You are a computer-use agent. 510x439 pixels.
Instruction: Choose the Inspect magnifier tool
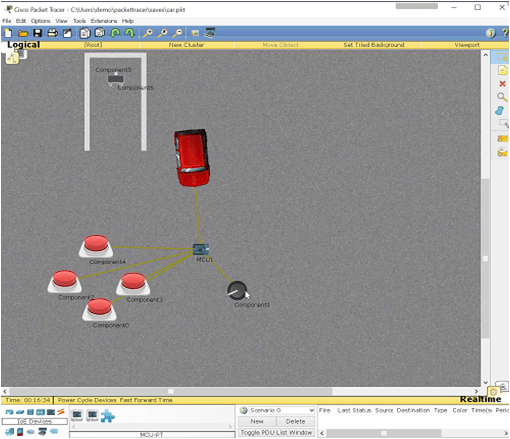[x=502, y=97]
